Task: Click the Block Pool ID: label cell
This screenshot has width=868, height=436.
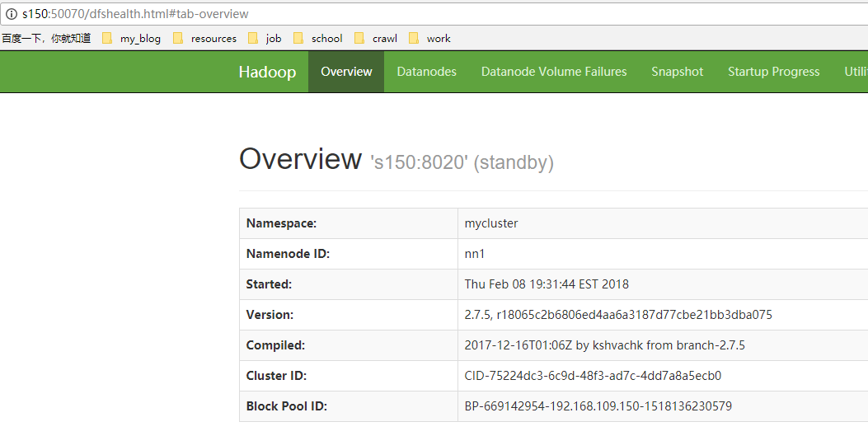Action: [x=349, y=406]
